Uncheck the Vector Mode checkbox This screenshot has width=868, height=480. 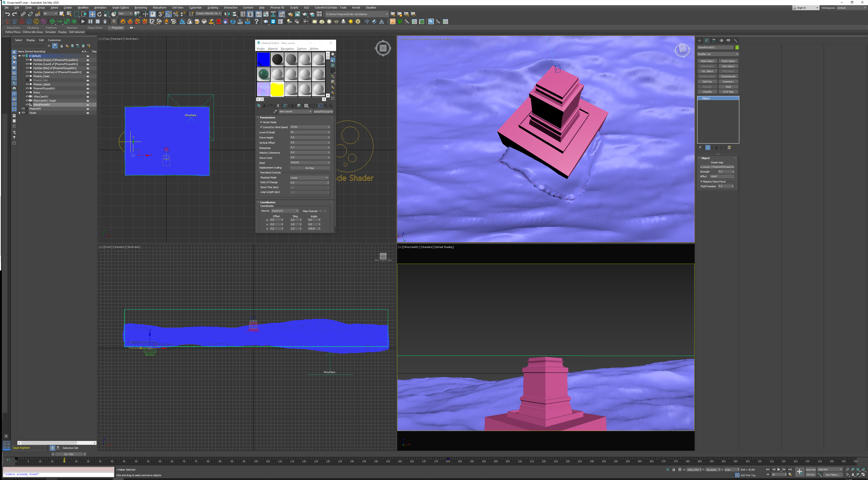(261, 122)
